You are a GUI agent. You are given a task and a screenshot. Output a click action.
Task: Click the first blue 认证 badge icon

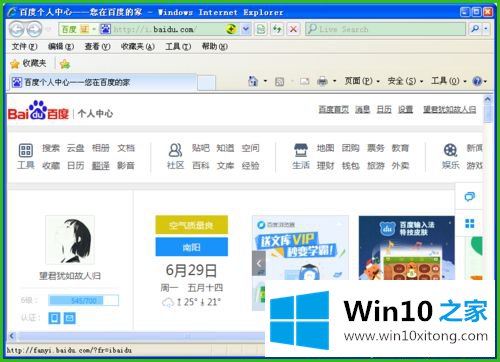pyautogui.click(x=54, y=318)
